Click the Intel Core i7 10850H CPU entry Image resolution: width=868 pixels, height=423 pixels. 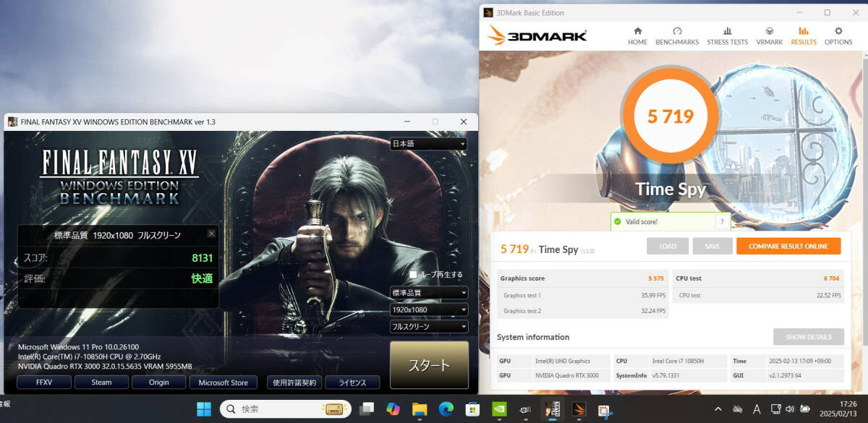(678, 361)
